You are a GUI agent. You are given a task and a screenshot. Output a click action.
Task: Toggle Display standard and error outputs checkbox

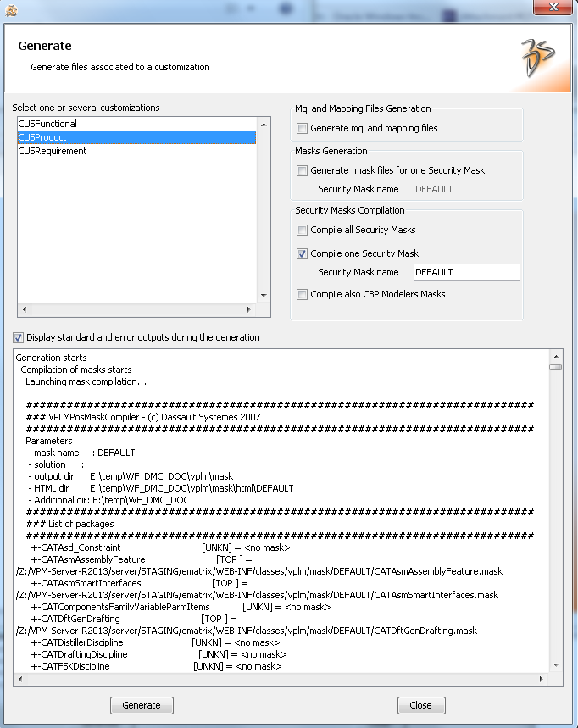18,337
